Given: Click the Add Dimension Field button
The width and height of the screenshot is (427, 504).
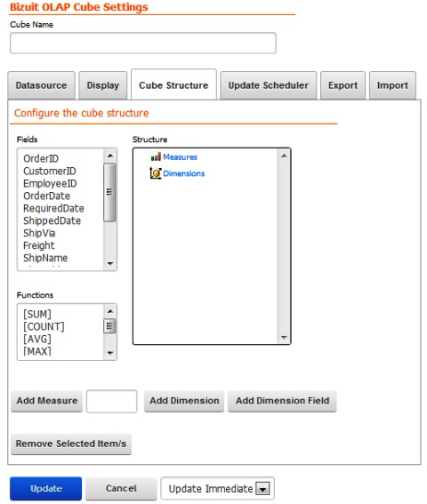Looking at the screenshot, I should (282, 401).
